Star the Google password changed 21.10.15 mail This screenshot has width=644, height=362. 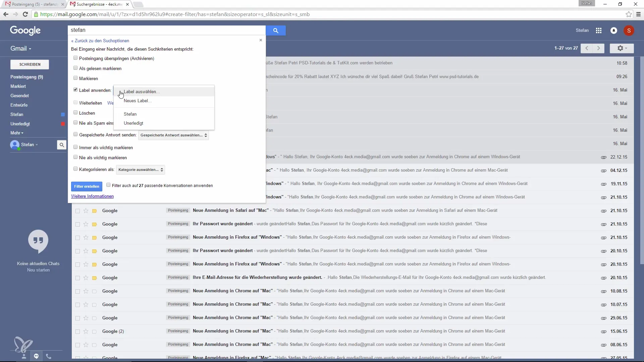click(x=86, y=224)
